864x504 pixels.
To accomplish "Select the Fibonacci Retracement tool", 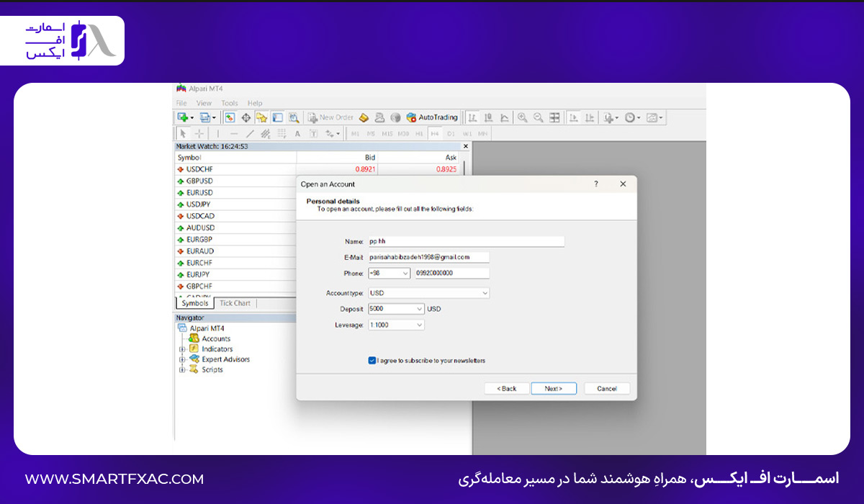I will (282, 134).
